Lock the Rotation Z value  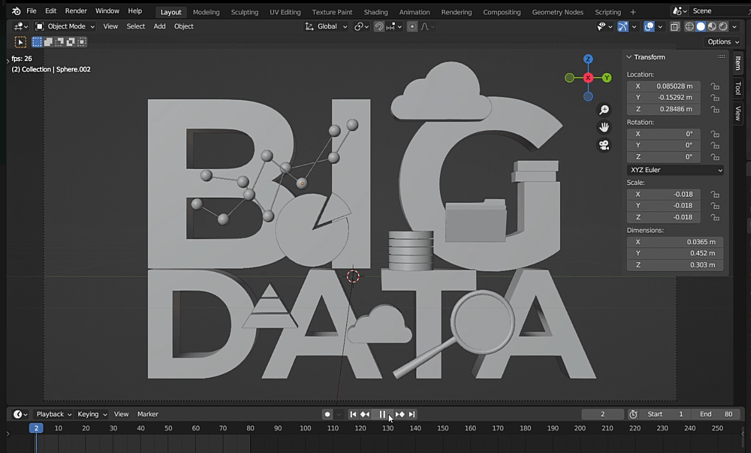click(x=715, y=157)
